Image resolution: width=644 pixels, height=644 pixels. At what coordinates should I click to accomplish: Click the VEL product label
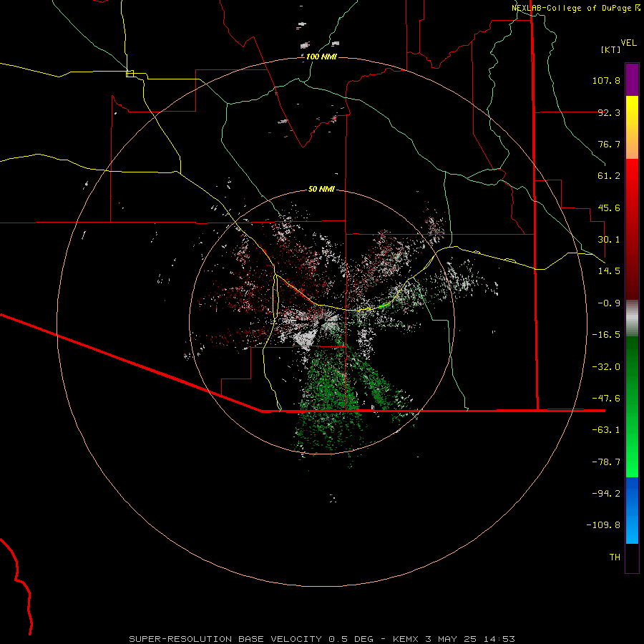pyautogui.click(x=628, y=42)
